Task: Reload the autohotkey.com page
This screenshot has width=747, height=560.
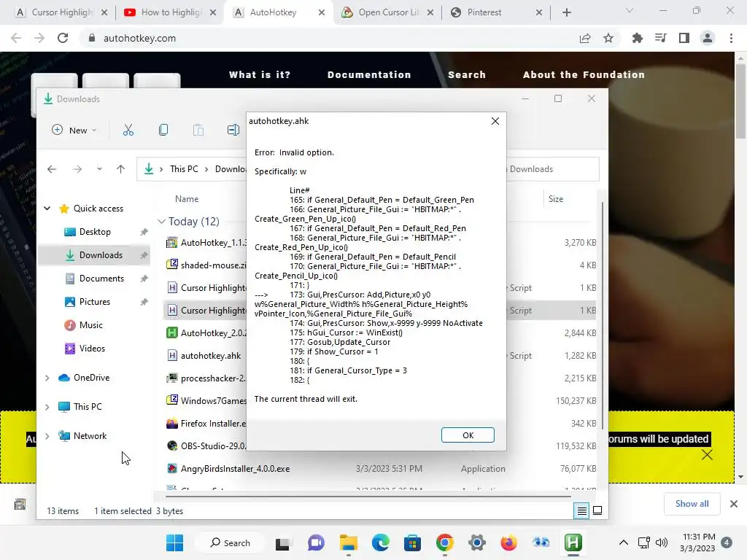Action: 63,38
